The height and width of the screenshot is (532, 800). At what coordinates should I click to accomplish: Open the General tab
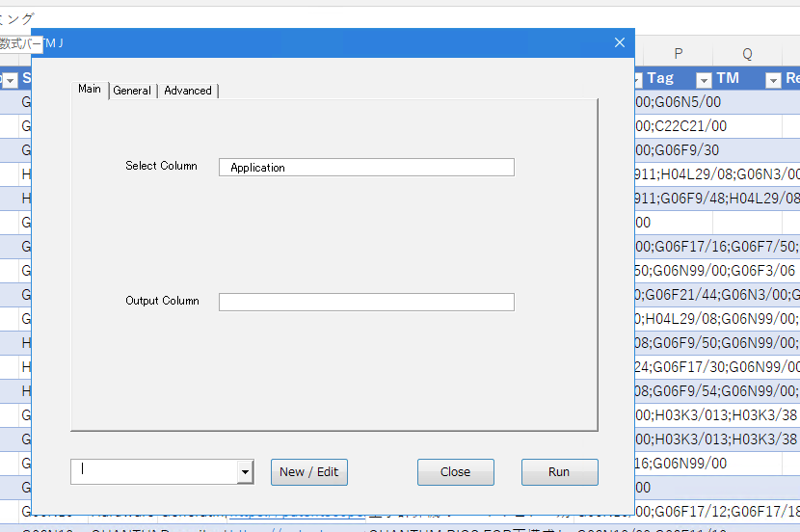point(132,91)
